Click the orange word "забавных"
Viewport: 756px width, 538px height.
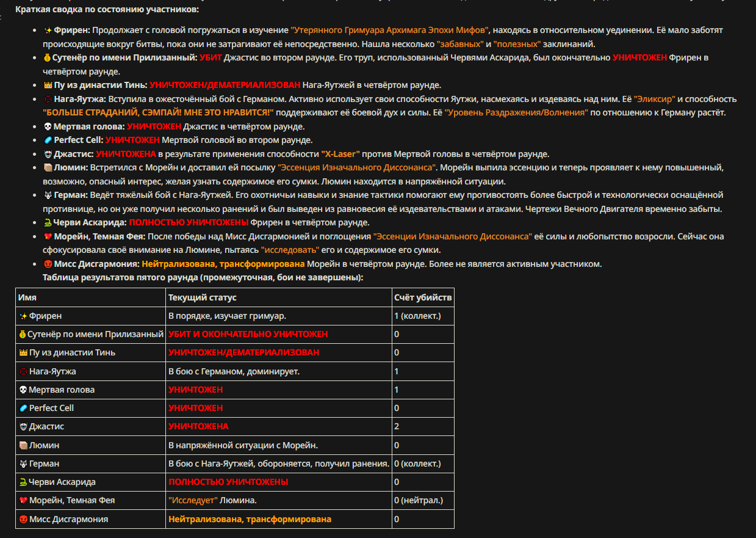coord(460,44)
